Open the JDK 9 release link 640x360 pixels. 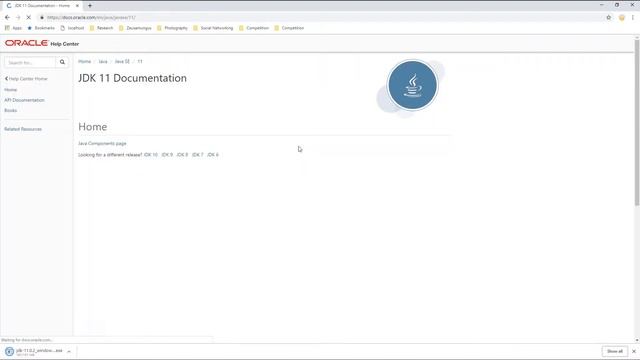coord(167,155)
